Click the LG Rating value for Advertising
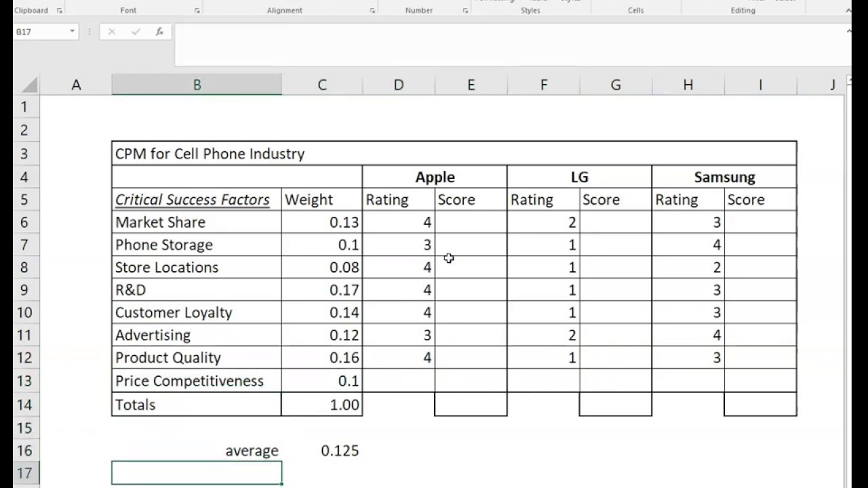Screen dimensions: 868x488 tap(543, 335)
